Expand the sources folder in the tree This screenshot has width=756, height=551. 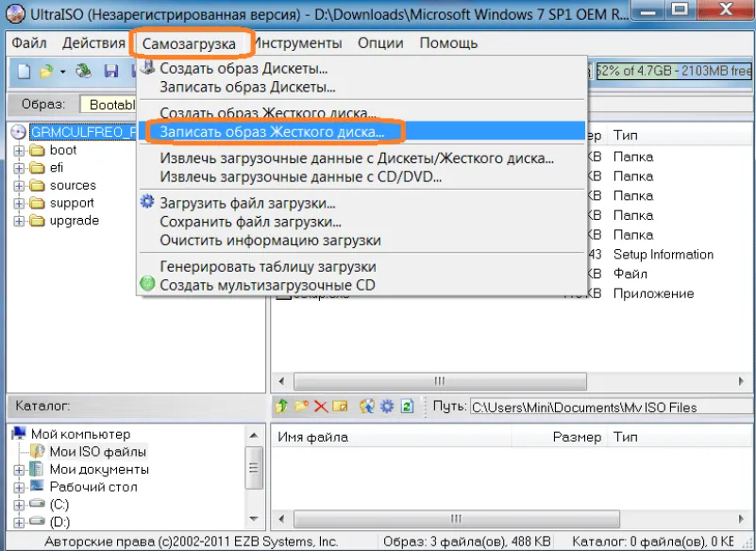19,186
